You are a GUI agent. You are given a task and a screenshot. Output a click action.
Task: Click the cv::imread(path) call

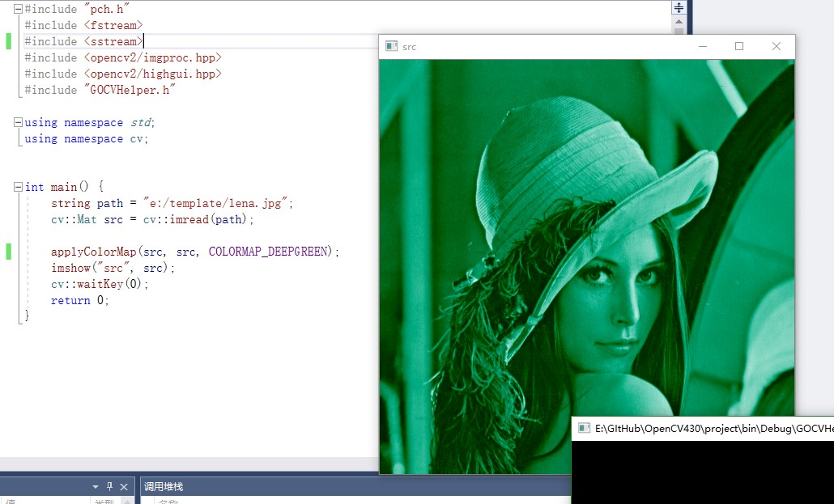(x=195, y=219)
